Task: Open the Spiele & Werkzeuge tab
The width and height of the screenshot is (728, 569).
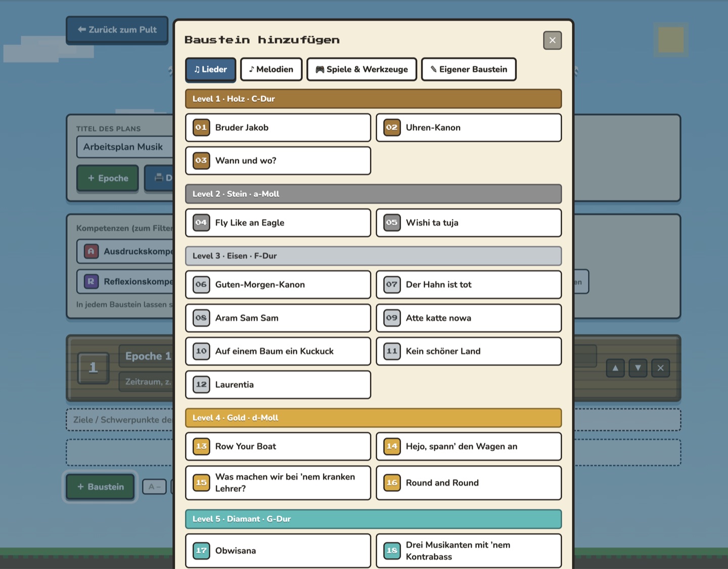Action: tap(361, 69)
